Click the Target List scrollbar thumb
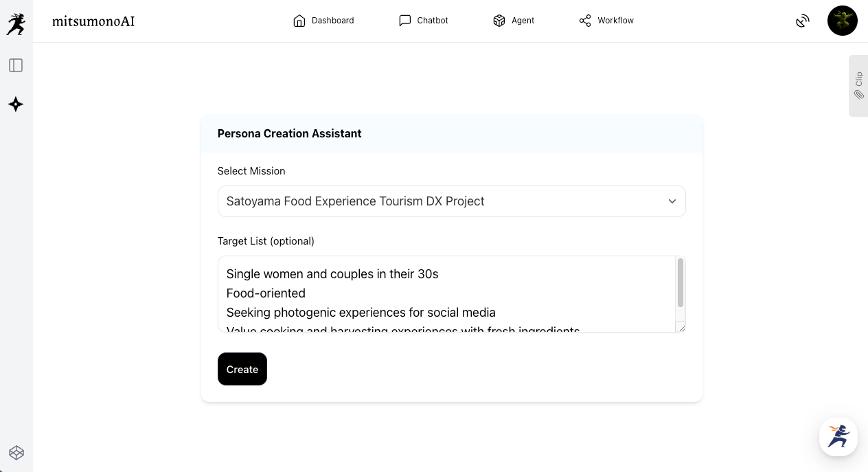This screenshot has height=472, width=868. click(681, 282)
